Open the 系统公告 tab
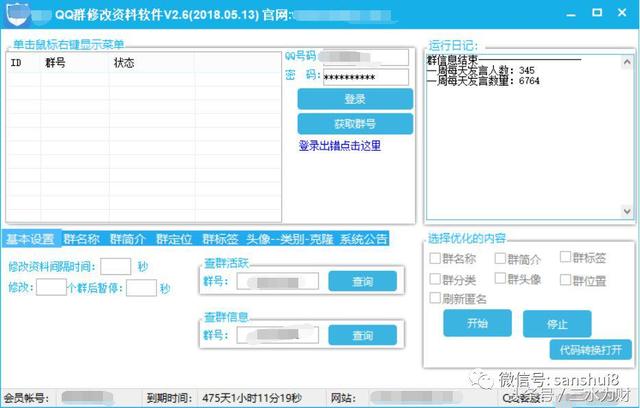The width and height of the screenshot is (640, 408). pos(364,239)
